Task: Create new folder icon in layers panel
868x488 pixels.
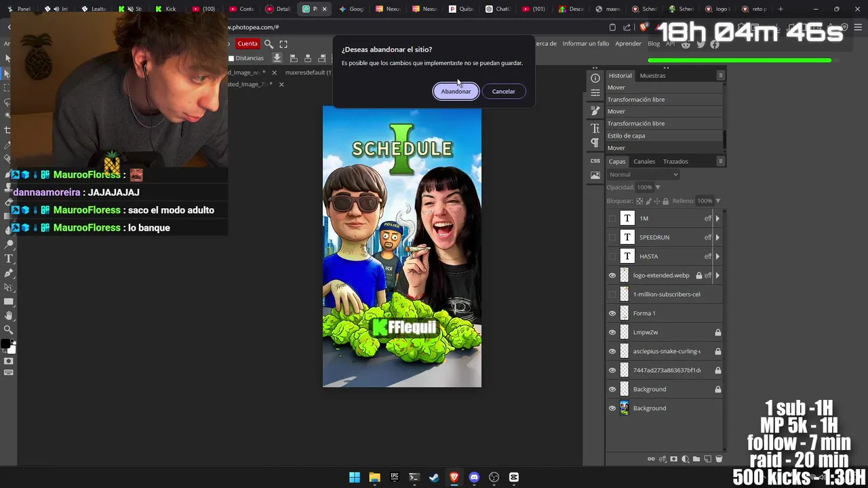Action: click(696, 459)
